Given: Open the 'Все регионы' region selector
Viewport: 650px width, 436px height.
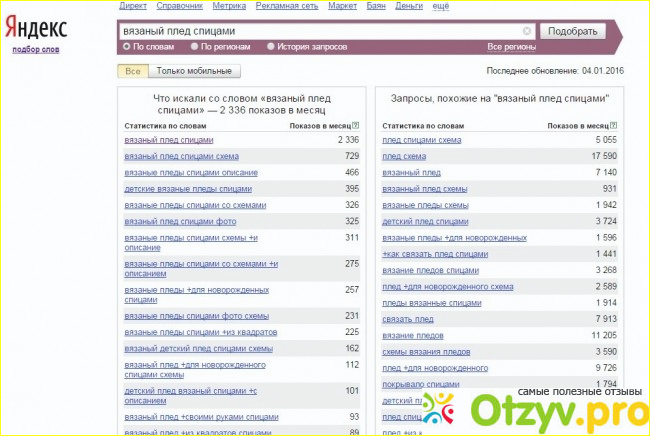Looking at the screenshot, I should pyautogui.click(x=509, y=47).
